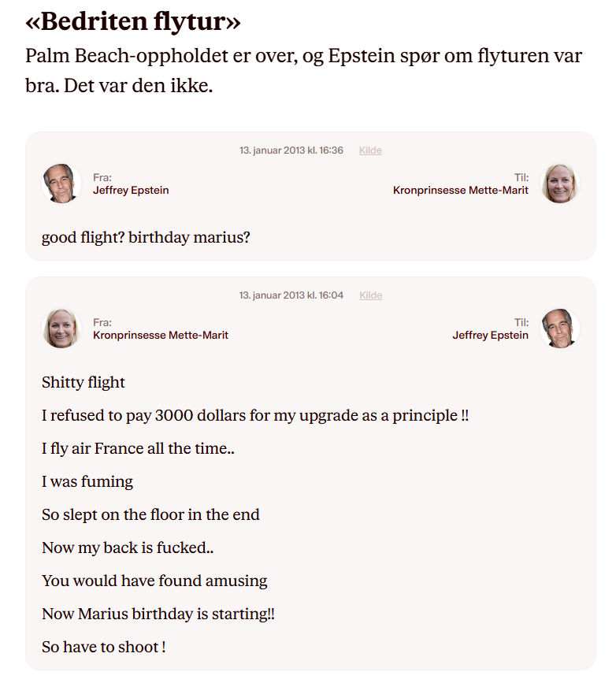Image resolution: width=616 pixels, height=683 pixels.
Task: Click the message text "good flight? birthday marius?"
Action: 146,237
